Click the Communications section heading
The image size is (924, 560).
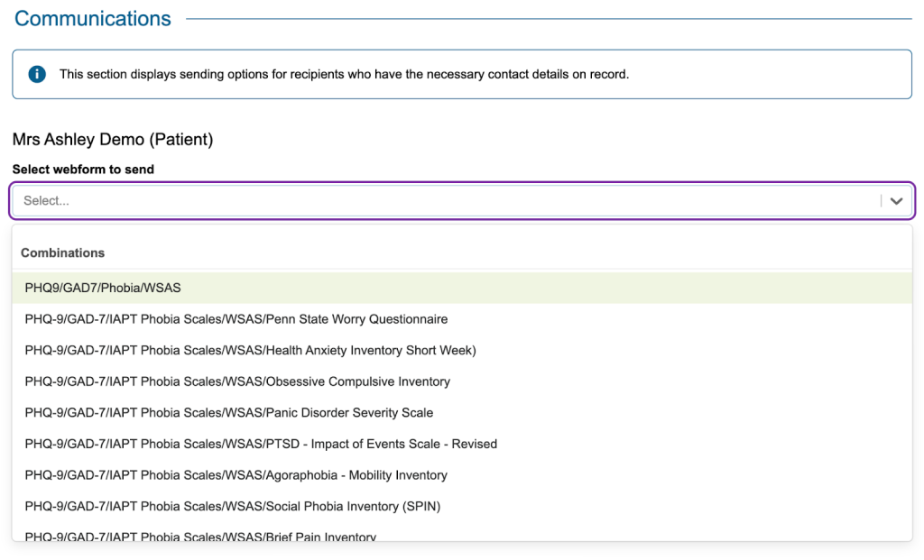[93, 19]
